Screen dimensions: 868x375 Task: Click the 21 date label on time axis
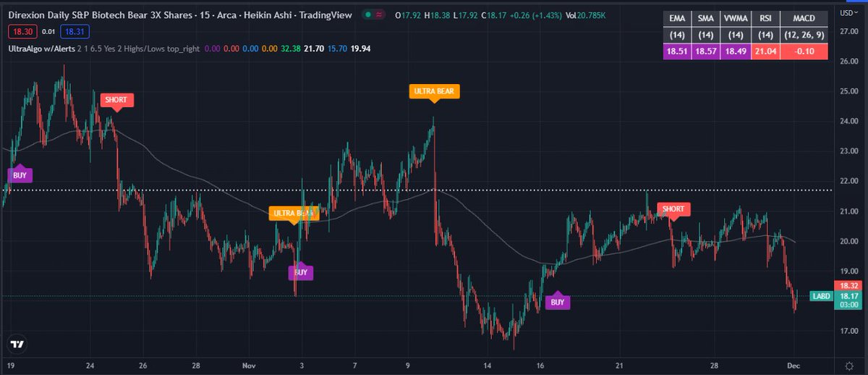pyautogui.click(x=619, y=365)
